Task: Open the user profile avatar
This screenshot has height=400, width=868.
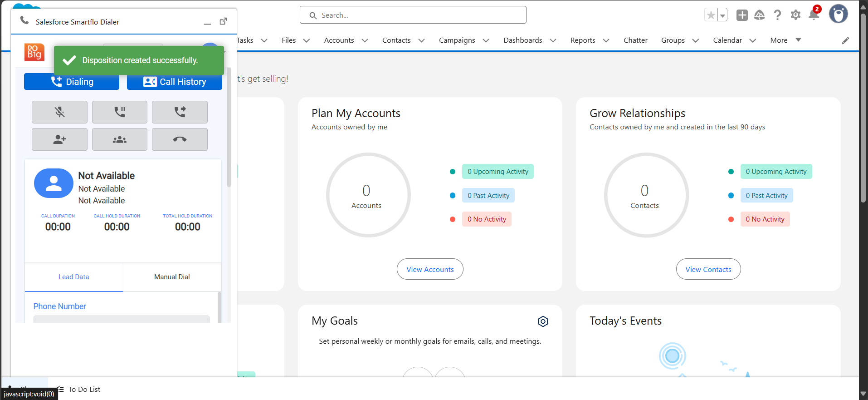Action: (x=838, y=14)
